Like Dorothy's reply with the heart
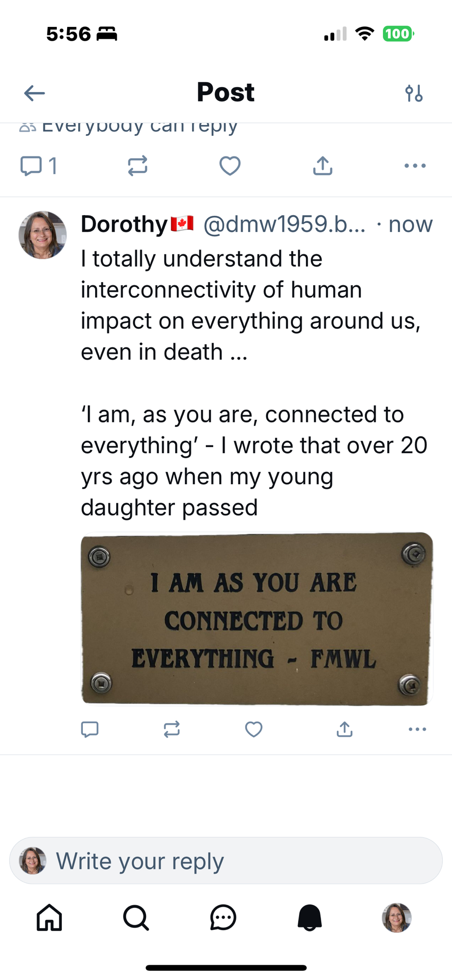The image size is (452, 980). pos(253,729)
